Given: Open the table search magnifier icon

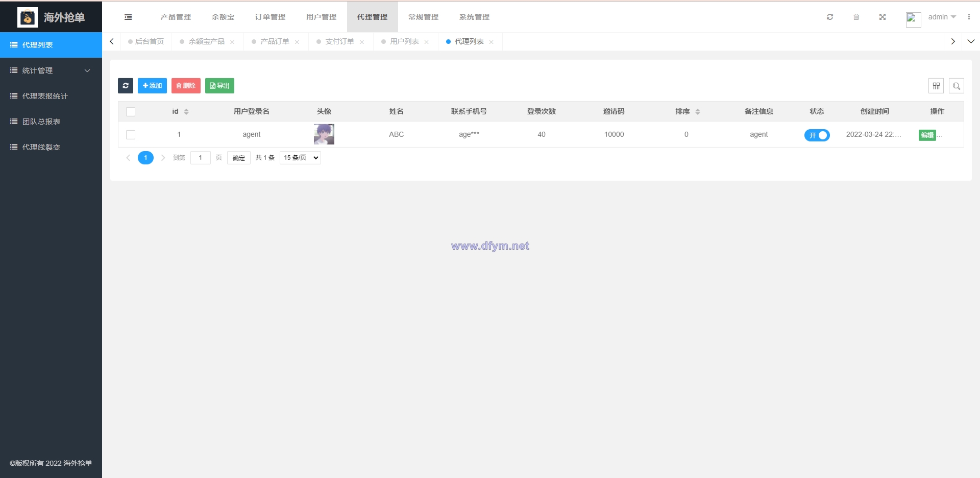Looking at the screenshot, I should tap(957, 86).
